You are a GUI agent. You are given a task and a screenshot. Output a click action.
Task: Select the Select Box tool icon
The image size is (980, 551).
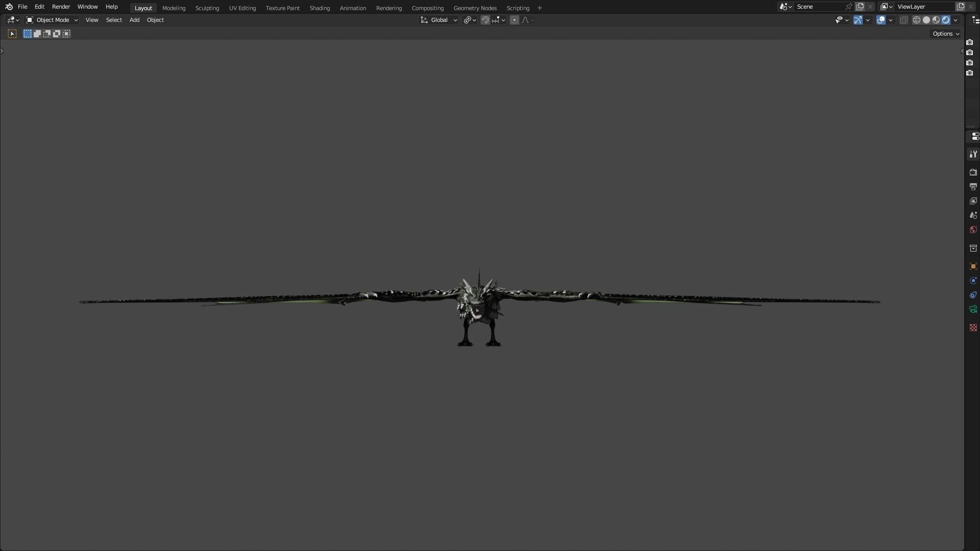[12, 34]
